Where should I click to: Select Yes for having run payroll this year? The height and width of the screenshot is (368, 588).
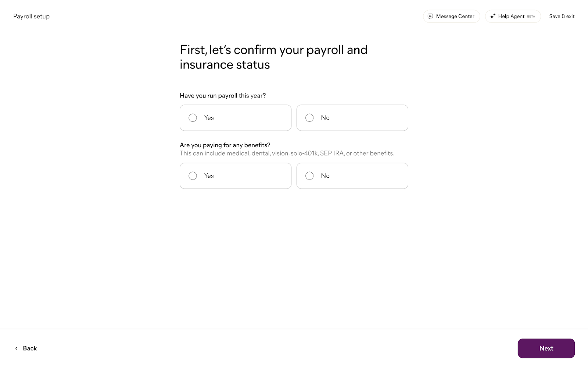click(x=193, y=118)
